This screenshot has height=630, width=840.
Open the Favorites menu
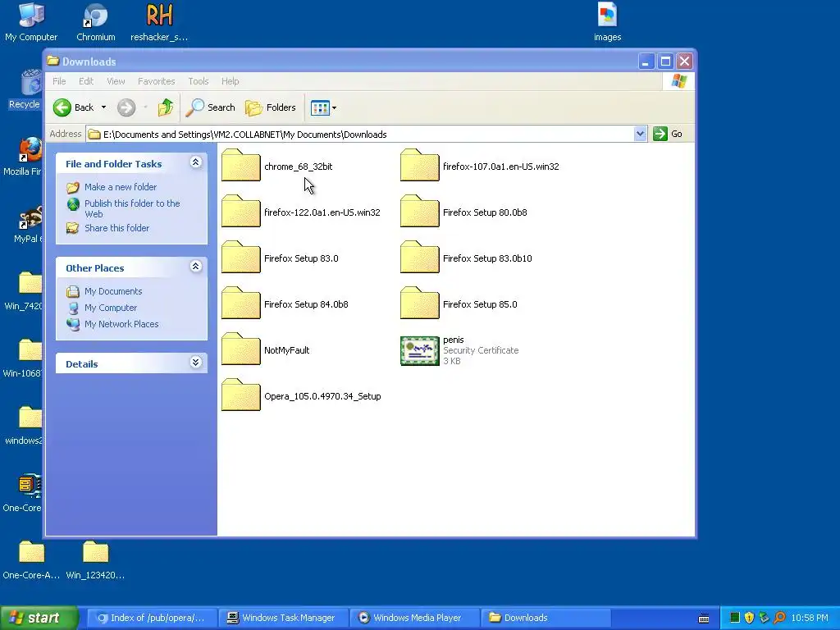coord(157,81)
